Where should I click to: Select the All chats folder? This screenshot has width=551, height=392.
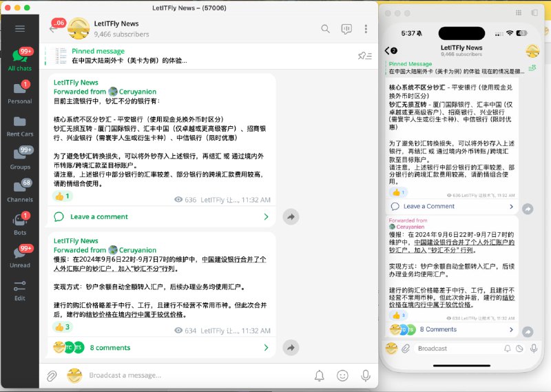click(20, 59)
